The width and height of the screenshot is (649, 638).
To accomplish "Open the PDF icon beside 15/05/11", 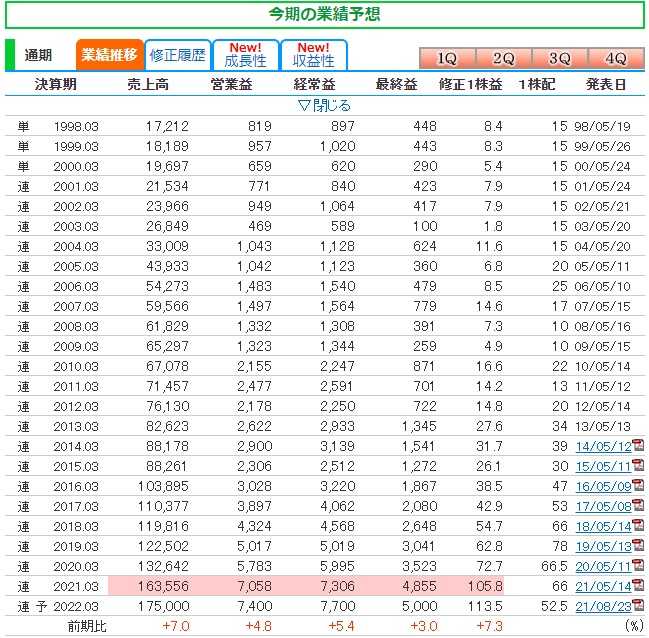I will (x=637, y=467).
